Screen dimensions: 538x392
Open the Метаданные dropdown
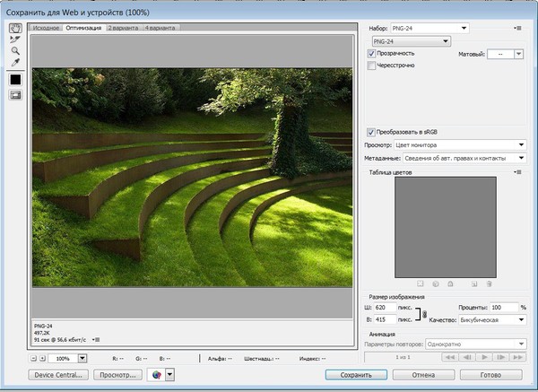(464, 158)
